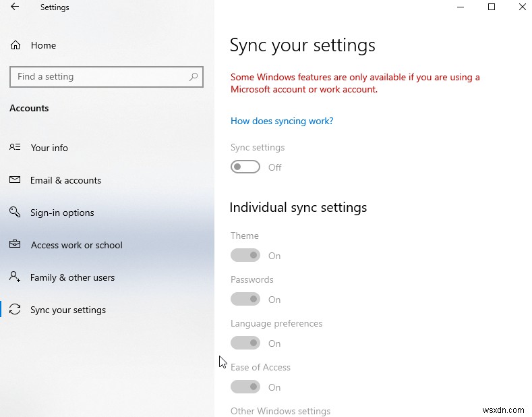Click the Access work briefcase icon

[x=15, y=244]
